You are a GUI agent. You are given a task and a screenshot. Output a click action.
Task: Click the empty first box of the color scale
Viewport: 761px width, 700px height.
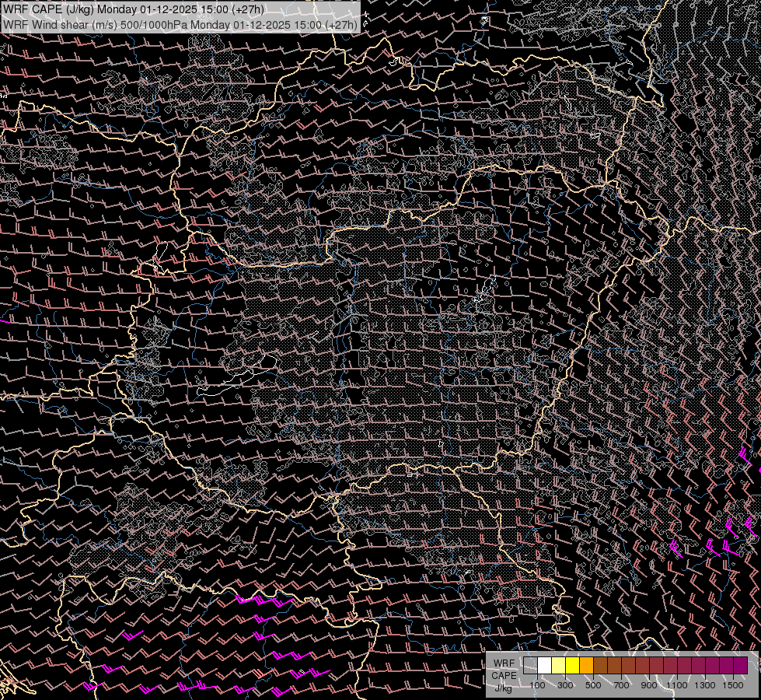pyautogui.click(x=531, y=665)
